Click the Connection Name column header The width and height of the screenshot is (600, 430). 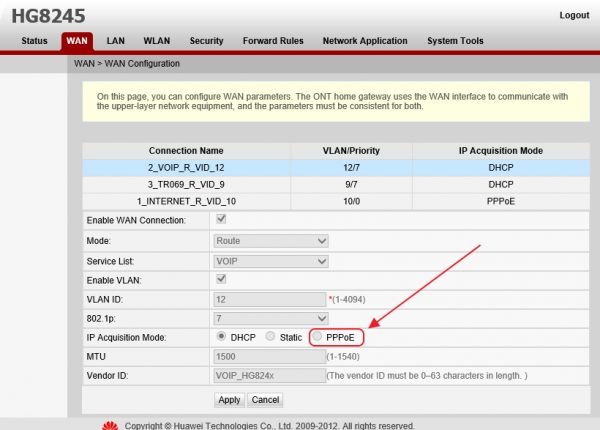point(186,151)
